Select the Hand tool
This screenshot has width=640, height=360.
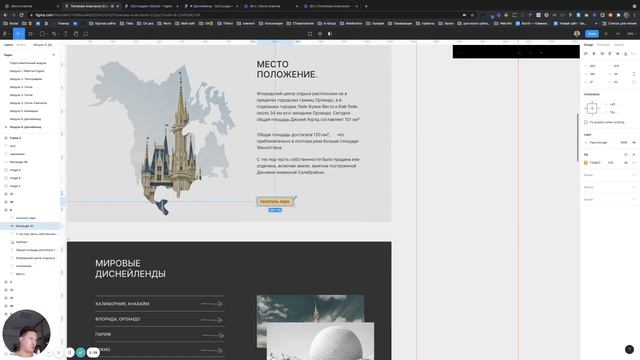(76, 34)
